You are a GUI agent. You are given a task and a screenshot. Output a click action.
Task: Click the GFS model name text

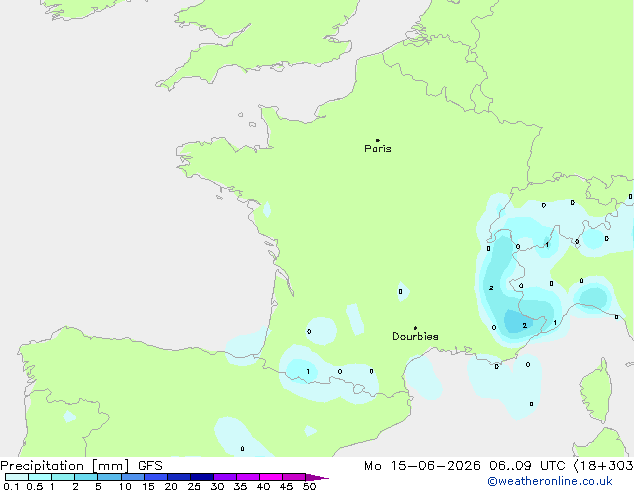pos(150,466)
